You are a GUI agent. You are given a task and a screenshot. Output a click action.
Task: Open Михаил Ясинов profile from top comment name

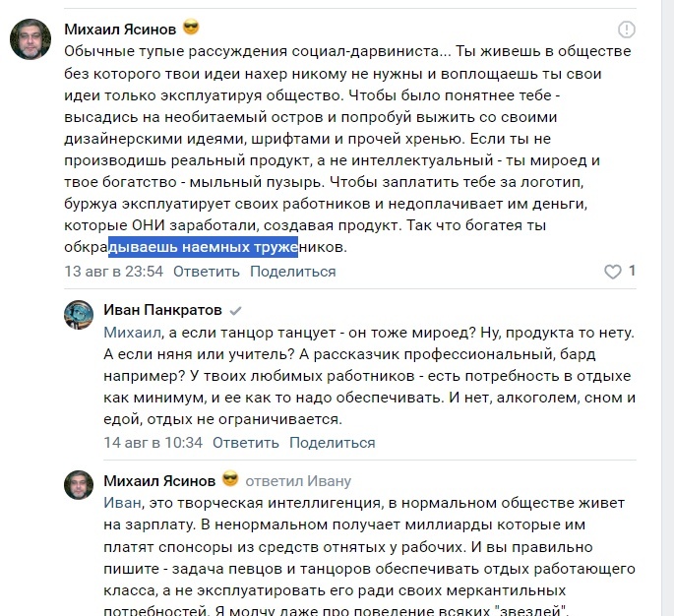[120, 30]
